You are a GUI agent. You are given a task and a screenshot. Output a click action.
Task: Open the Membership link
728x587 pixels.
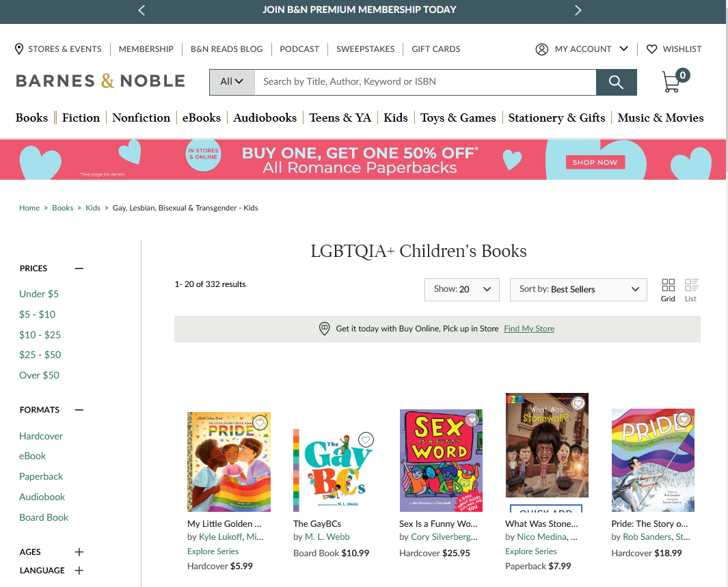146,49
